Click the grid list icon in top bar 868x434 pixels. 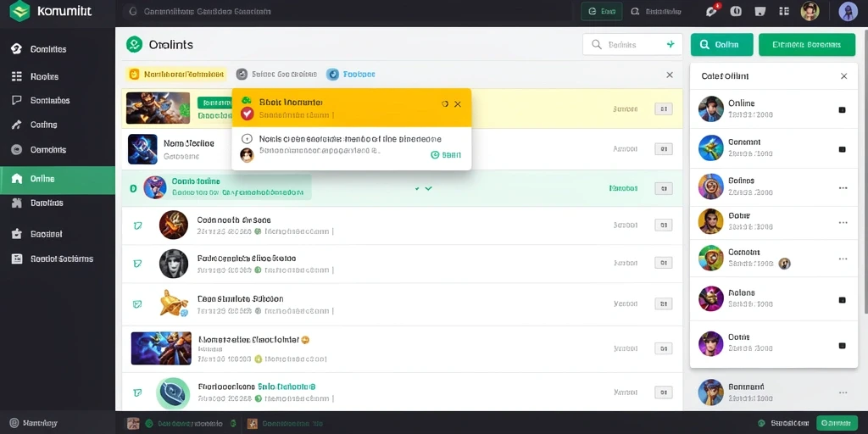[784, 11]
